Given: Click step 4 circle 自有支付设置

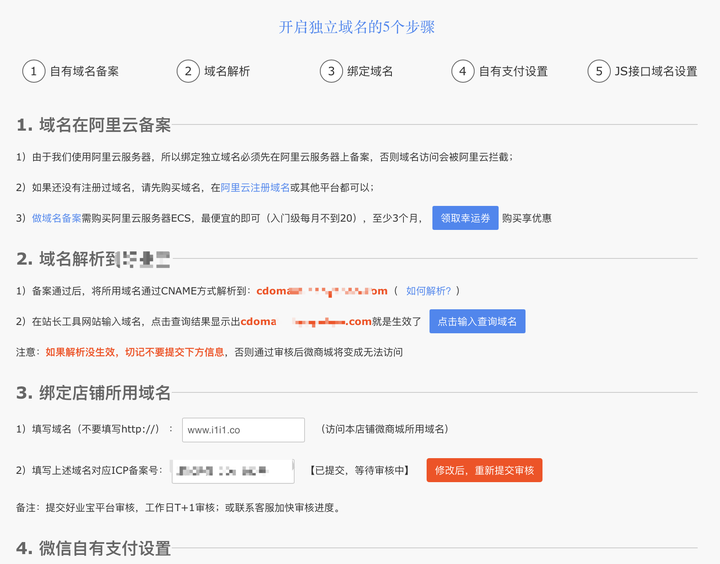Looking at the screenshot, I should point(462,71).
